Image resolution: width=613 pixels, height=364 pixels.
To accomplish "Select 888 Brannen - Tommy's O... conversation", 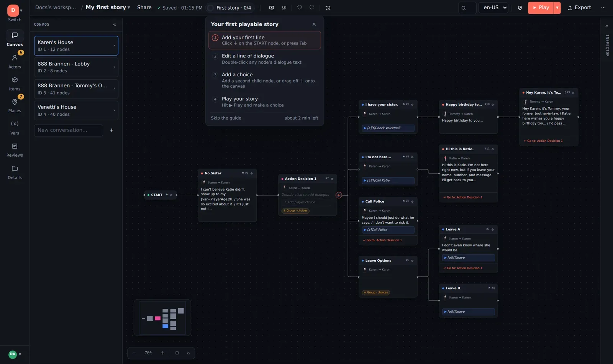I will 76,89.
